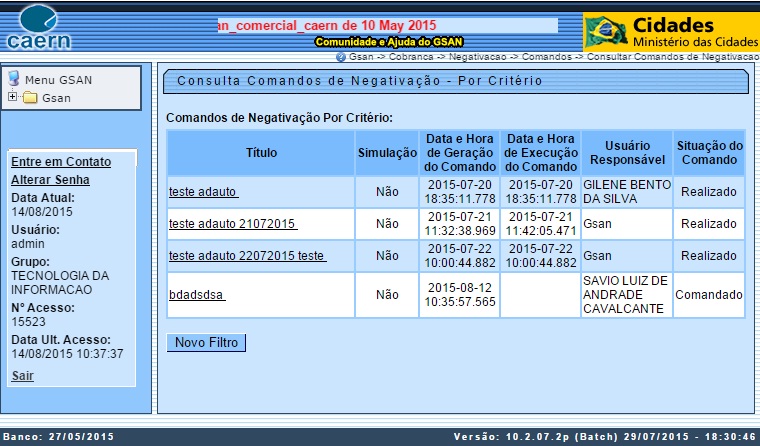Expand the Gsan tree node
Image resolution: width=760 pixels, height=446 pixels.
coord(12,98)
